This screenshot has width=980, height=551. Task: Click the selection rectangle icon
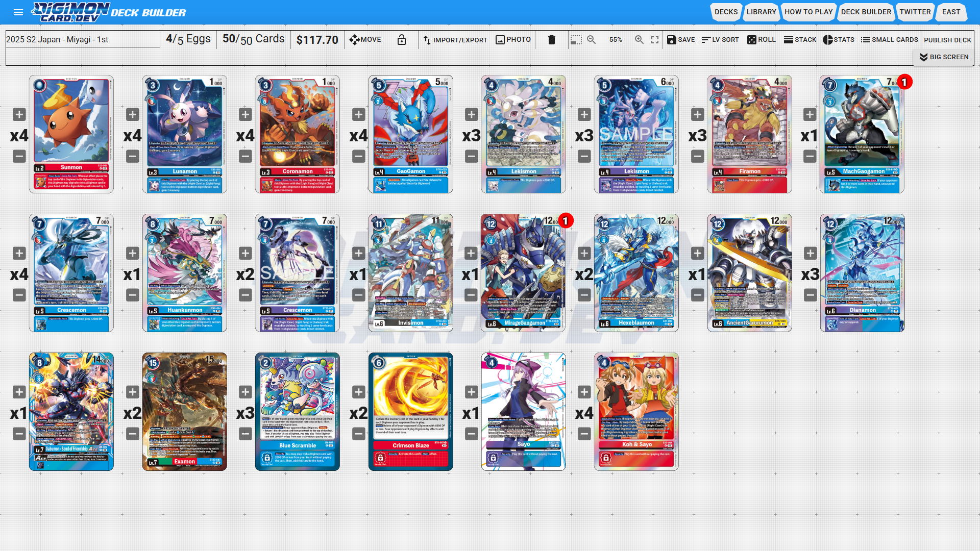point(576,40)
